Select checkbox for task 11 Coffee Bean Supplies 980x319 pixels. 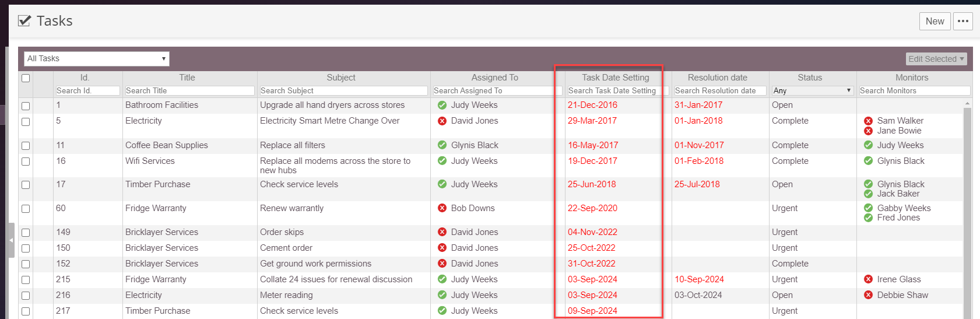coord(26,146)
